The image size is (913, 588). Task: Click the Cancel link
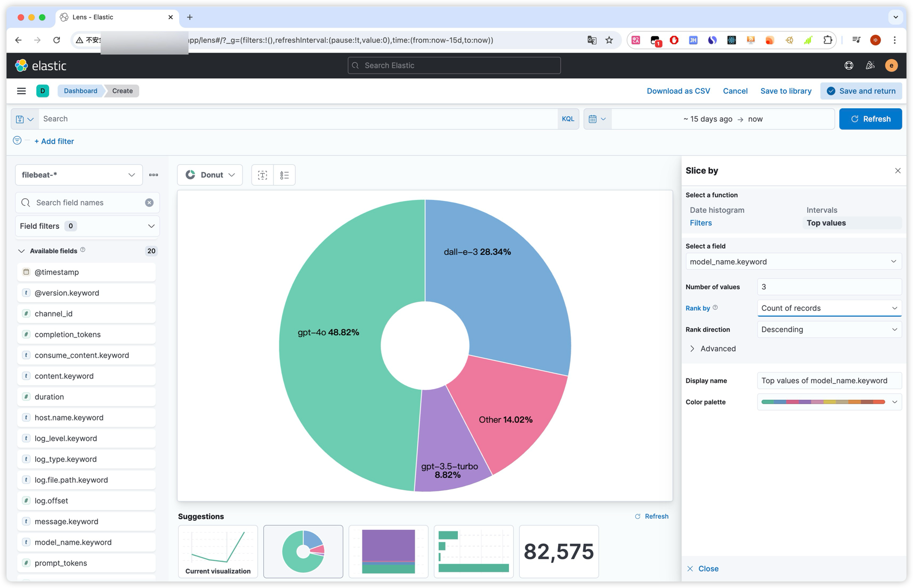tap(735, 91)
